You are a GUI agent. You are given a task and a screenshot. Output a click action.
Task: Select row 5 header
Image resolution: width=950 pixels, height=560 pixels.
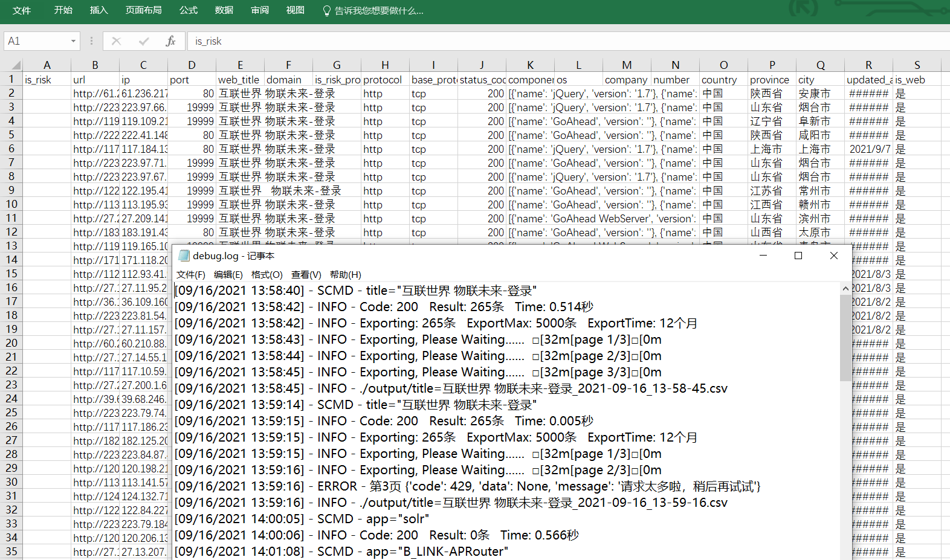click(x=11, y=135)
